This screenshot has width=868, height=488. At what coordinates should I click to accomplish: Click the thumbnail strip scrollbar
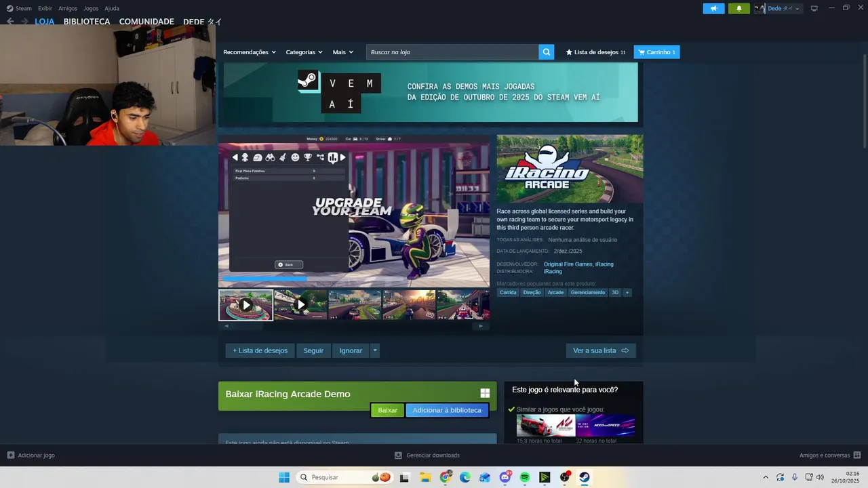coord(354,326)
